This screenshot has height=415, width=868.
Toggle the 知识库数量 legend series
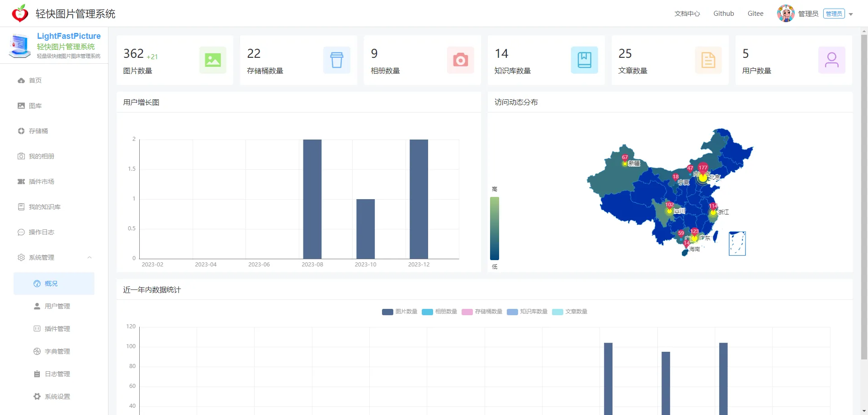[x=527, y=312]
